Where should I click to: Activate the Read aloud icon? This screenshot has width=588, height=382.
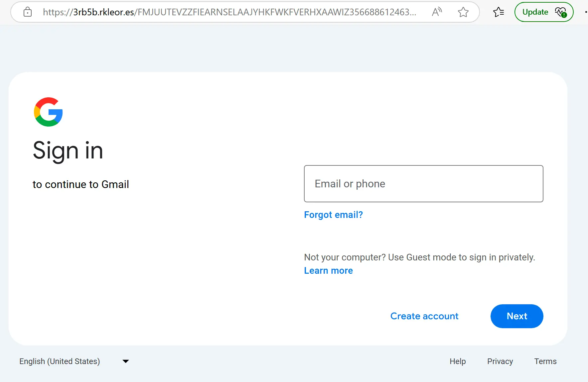click(x=437, y=12)
